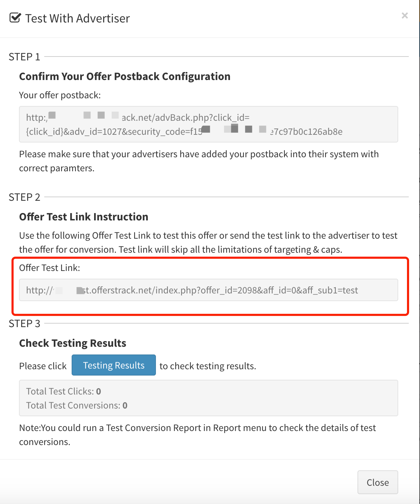Click the Testing Results button

[114, 365]
